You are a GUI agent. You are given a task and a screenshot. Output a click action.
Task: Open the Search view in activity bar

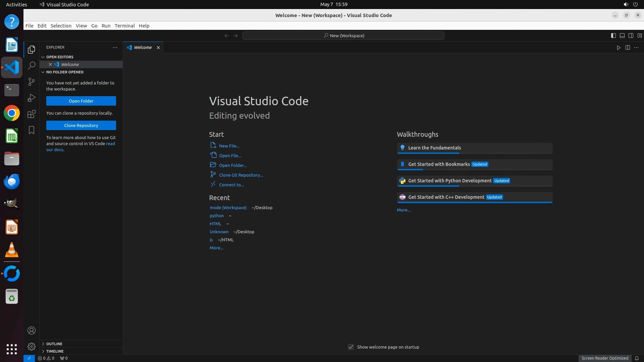pyautogui.click(x=32, y=65)
